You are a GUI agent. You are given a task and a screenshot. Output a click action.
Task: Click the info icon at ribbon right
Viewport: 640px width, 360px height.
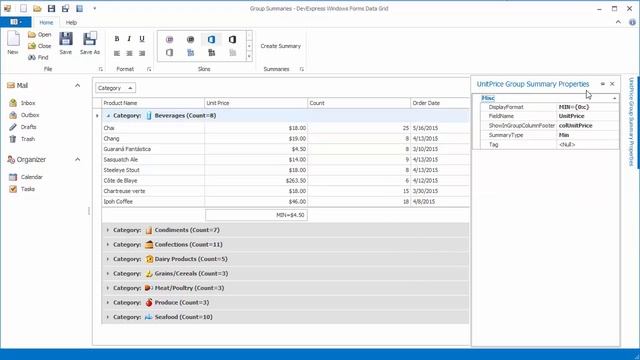coord(632,22)
